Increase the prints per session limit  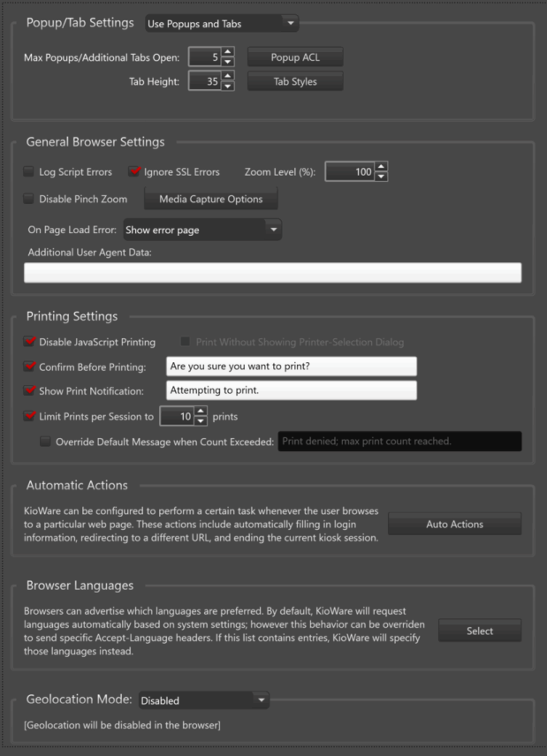click(x=201, y=412)
